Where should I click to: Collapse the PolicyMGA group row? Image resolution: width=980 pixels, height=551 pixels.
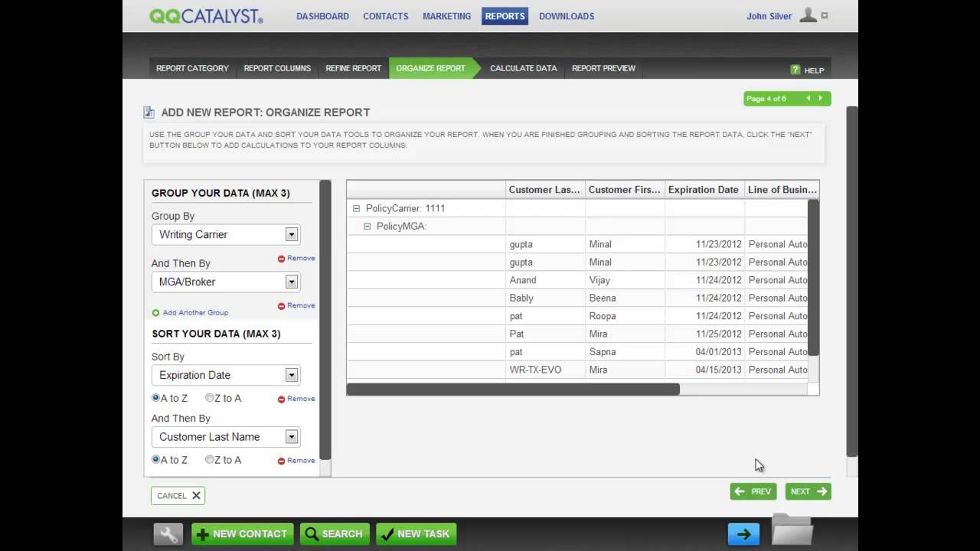point(367,227)
